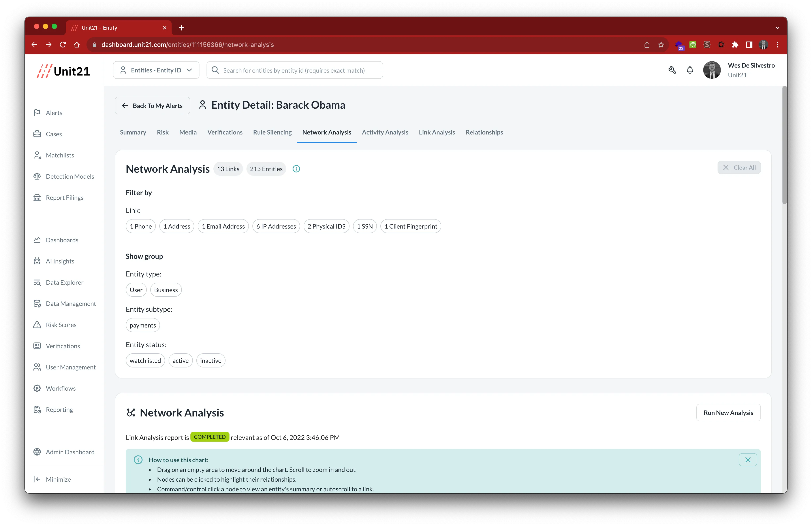Toggle the watchlisted entity status chip
Viewport: 812px width, 526px height.
coord(145,360)
